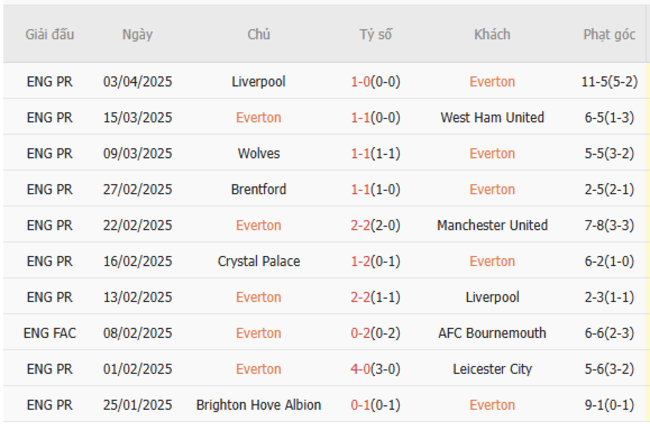The image size is (650, 430).
Task: Select the ENG FAC league label
Action: click(50, 334)
